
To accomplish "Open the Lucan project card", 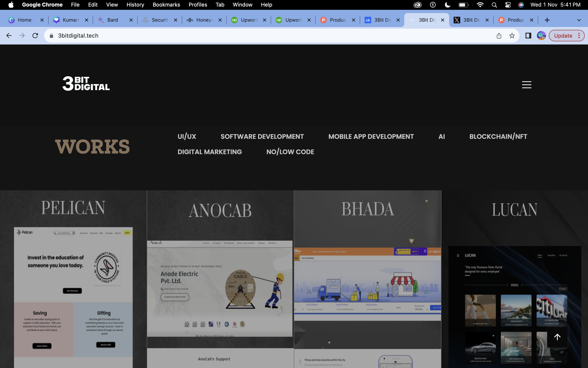I will tap(515, 279).
